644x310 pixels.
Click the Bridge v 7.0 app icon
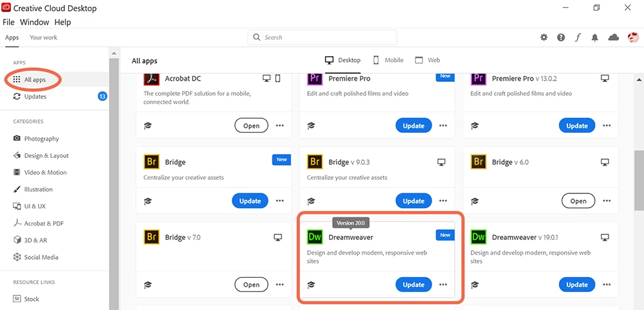point(151,237)
